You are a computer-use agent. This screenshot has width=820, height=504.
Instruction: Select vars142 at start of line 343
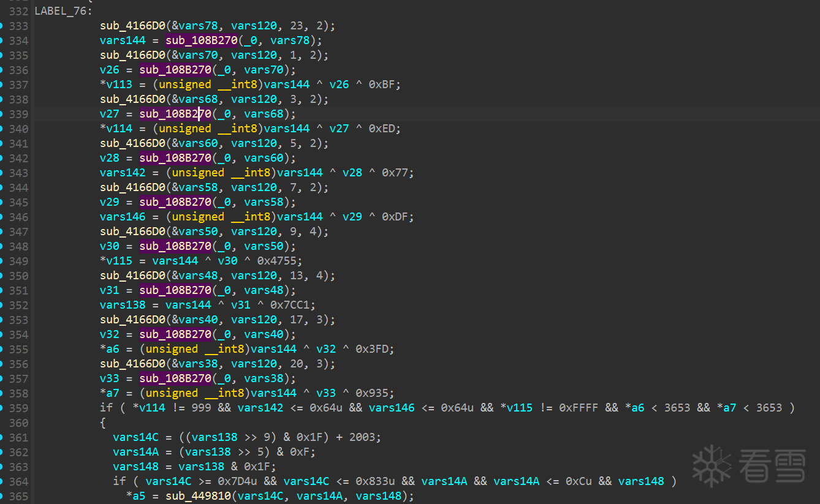tap(123, 173)
